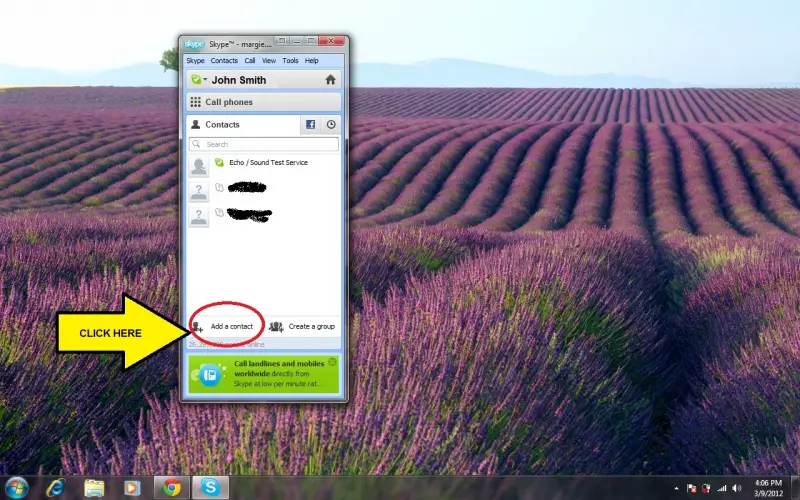Screen dimensions: 800x500
Task: Select the Echo / Sound Test Service contact
Action: [263, 165]
